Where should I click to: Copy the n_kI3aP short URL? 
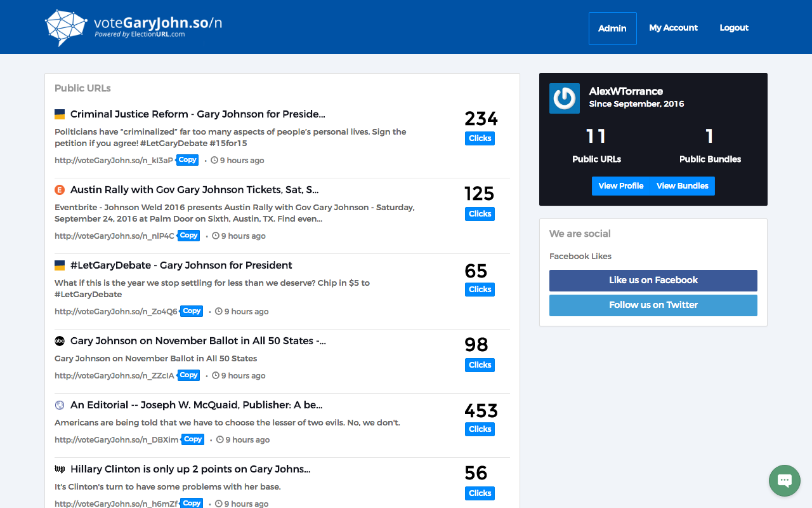(187, 160)
